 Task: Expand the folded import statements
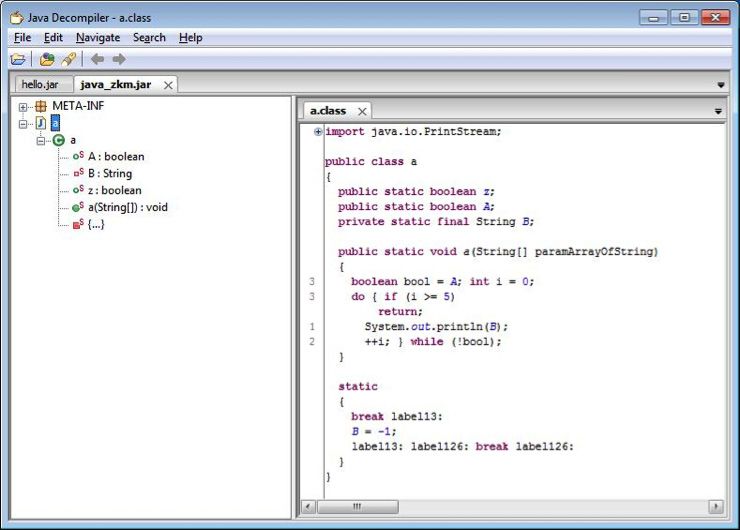point(318,132)
